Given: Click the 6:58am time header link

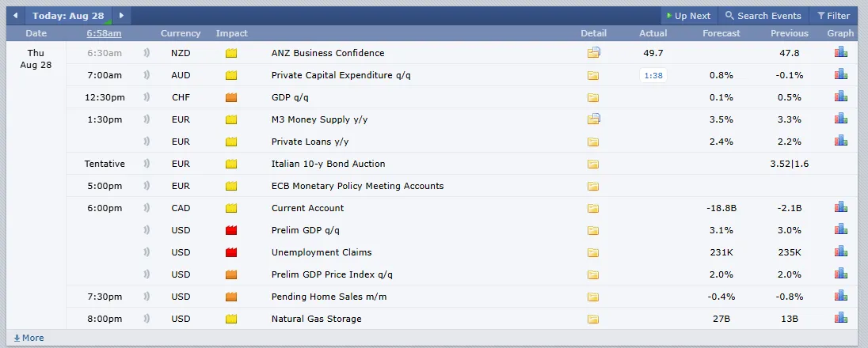Looking at the screenshot, I should click(x=104, y=33).
